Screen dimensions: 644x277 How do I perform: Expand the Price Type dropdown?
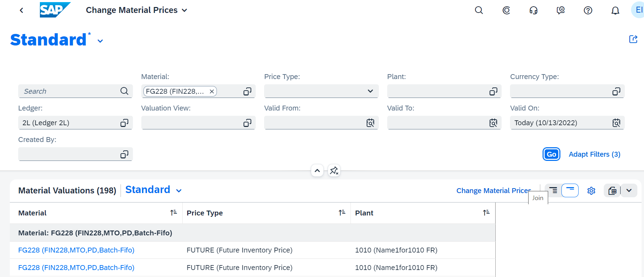click(x=370, y=91)
